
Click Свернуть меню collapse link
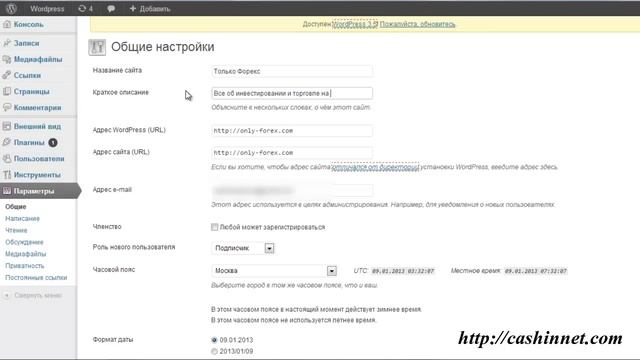point(38,295)
